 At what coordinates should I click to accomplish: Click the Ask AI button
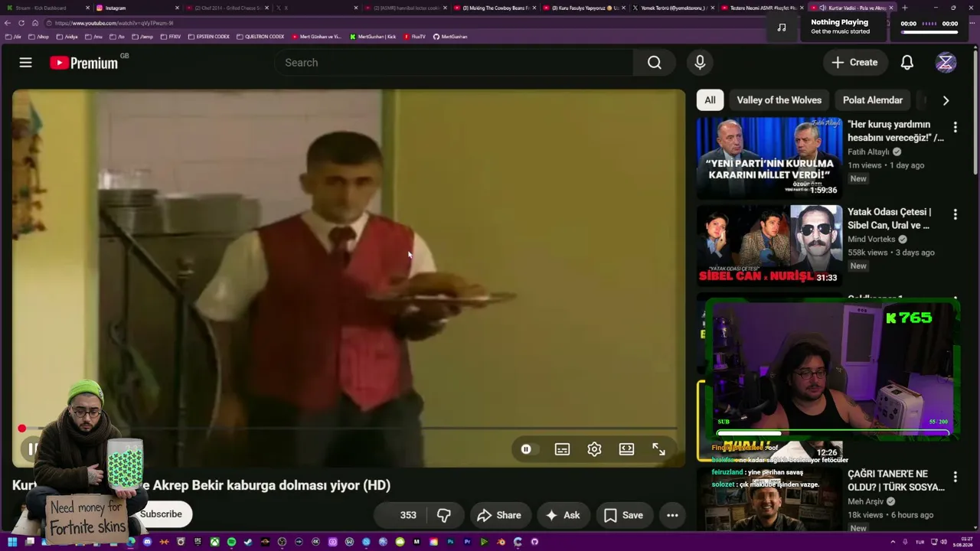(x=562, y=515)
